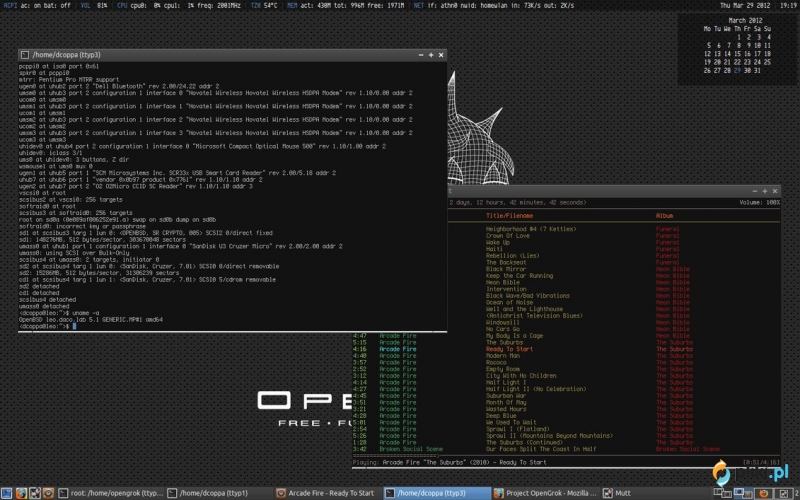Click the song progress bar in music player
Viewport: 800px width, 500px height.
click(566, 455)
